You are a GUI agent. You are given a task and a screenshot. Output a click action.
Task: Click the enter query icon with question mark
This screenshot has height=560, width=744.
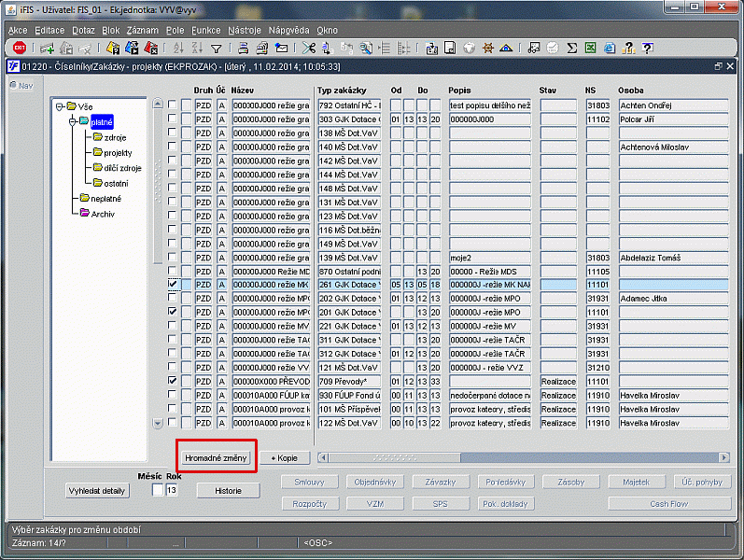[x=113, y=48]
